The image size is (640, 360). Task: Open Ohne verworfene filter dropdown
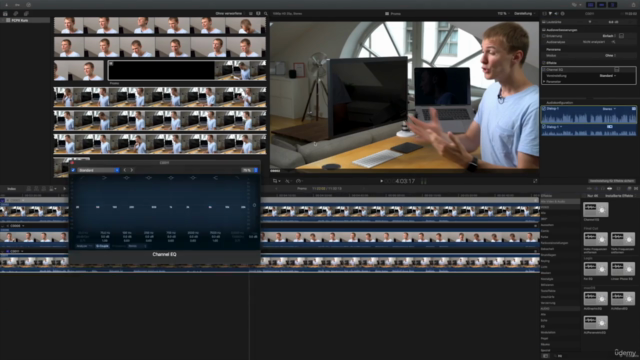coord(230,13)
